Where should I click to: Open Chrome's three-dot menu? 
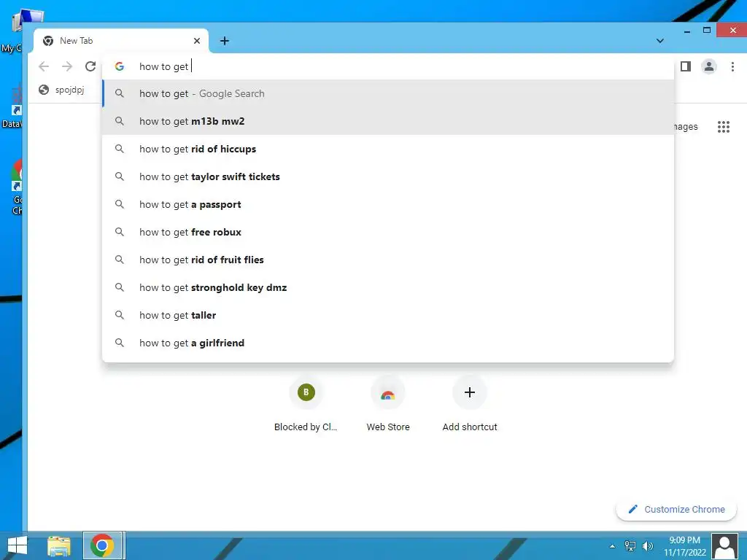tap(732, 66)
